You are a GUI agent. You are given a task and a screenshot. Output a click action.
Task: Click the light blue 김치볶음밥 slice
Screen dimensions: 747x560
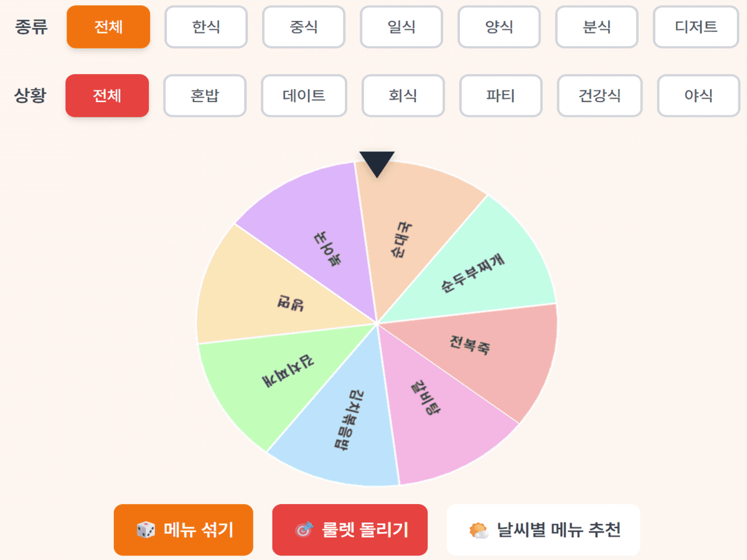point(339,423)
